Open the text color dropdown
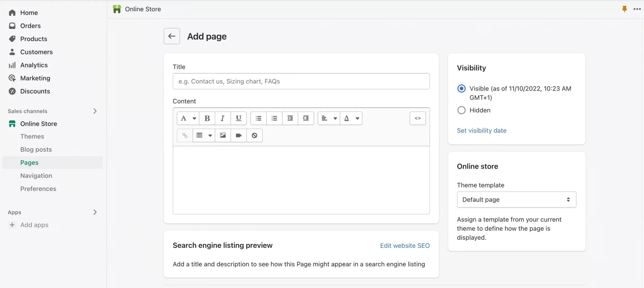644x288 pixels. click(x=351, y=118)
